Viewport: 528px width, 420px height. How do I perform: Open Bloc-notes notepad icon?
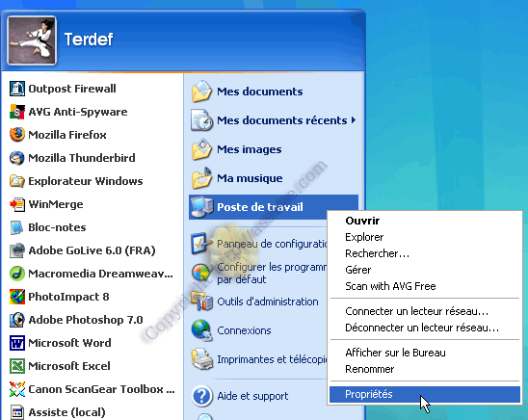(x=16, y=227)
